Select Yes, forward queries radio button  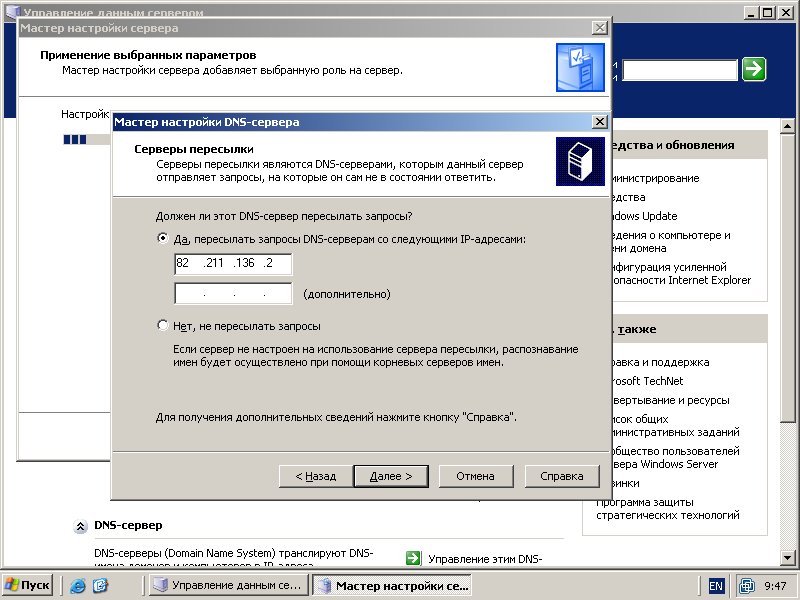coord(163,238)
